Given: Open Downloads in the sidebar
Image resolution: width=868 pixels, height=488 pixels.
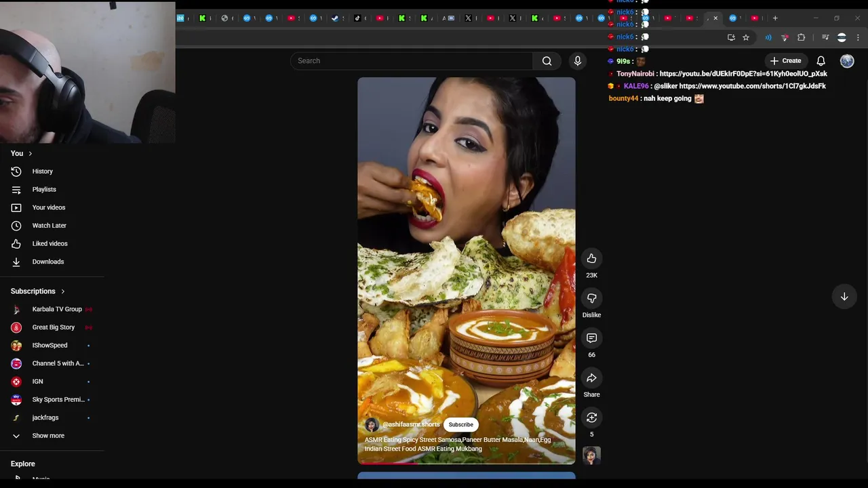Looking at the screenshot, I should pos(48,262).
